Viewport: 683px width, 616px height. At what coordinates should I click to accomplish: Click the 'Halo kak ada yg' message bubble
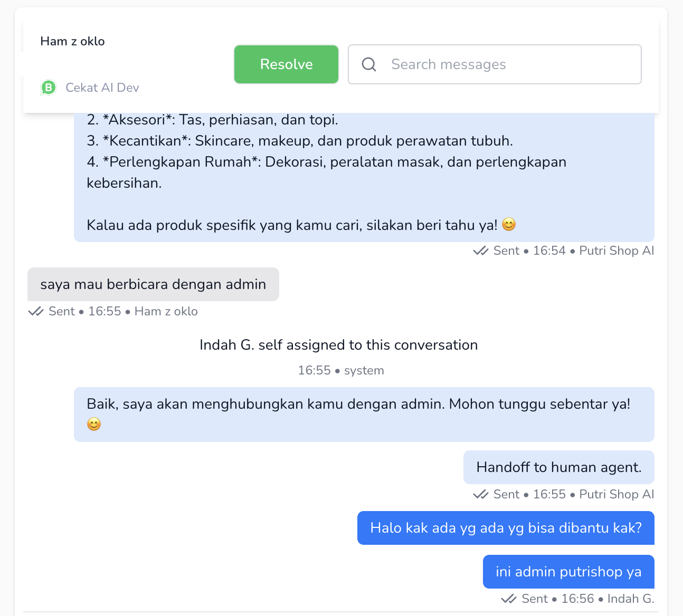tap(506, 528)
